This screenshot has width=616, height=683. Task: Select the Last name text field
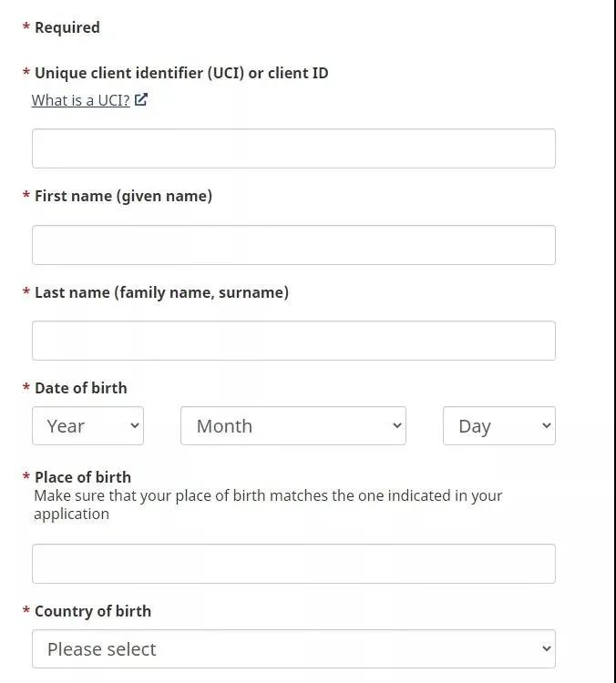click(293, 341)
